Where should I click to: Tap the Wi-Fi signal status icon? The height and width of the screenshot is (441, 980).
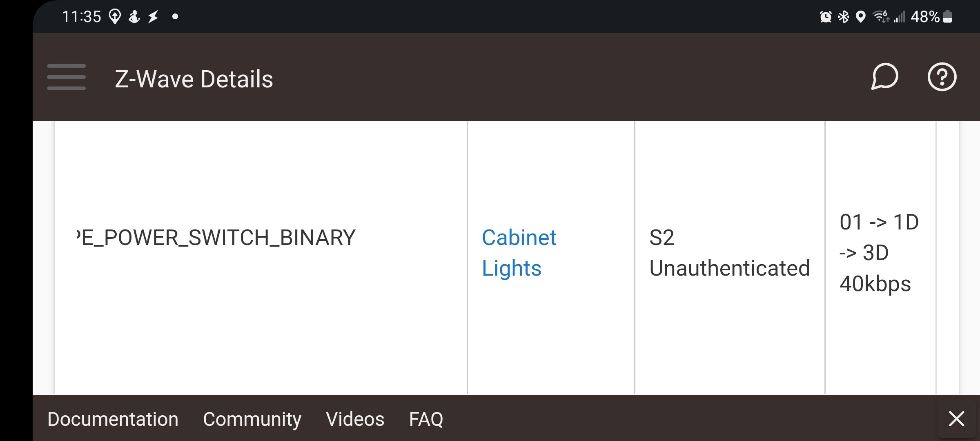(881, 17)
